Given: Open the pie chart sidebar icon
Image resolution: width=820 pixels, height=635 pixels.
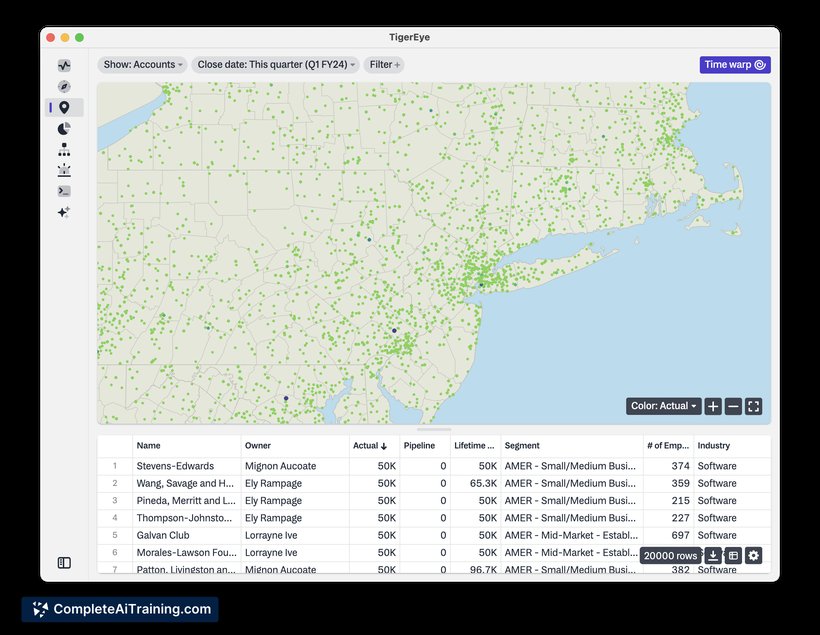Looking at the screenshot, I should point(64,128).
